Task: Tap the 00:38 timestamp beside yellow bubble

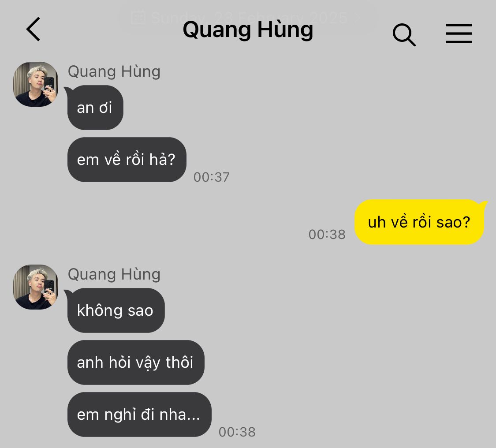Action: pos(327,235)
